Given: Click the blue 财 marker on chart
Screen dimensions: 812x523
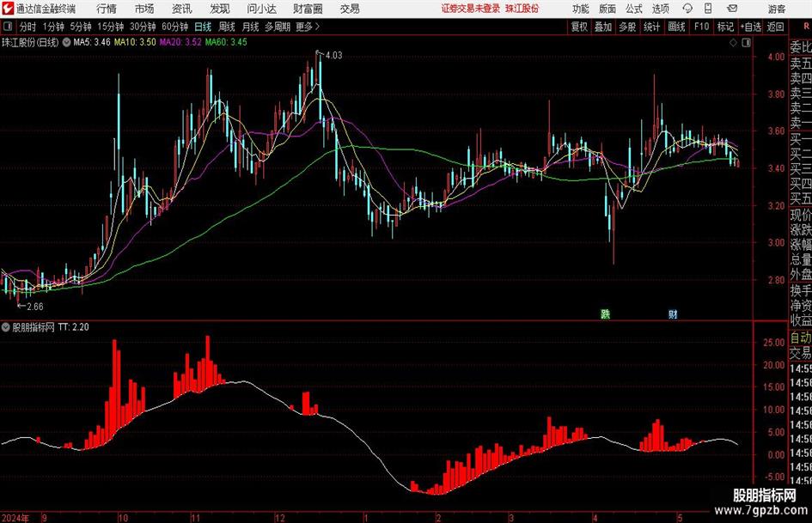Looking at the screenshot, I should 673,313.
